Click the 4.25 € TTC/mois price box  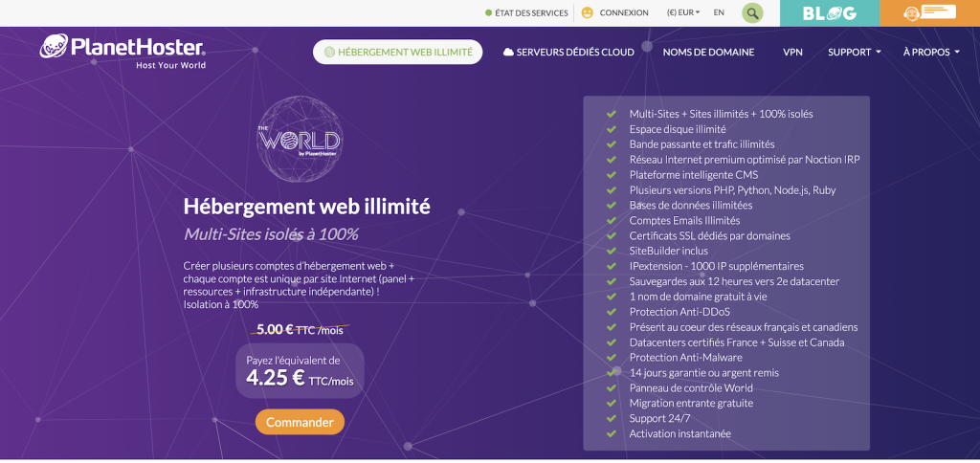pyautogui.click(x=300, y=370)
